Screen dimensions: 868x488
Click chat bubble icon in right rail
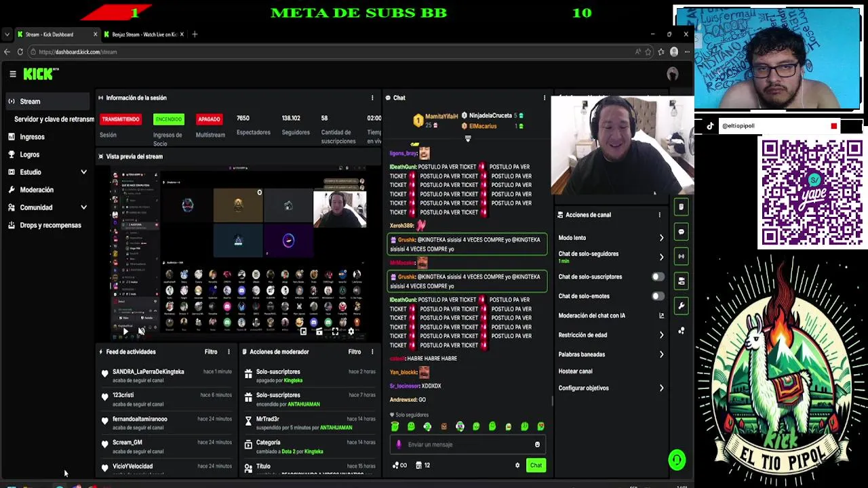tap(682, 232)
